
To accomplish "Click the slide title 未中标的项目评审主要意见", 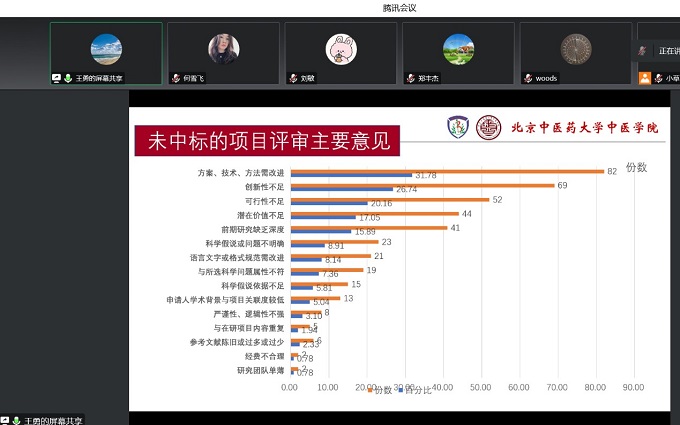I will [267, 141].
